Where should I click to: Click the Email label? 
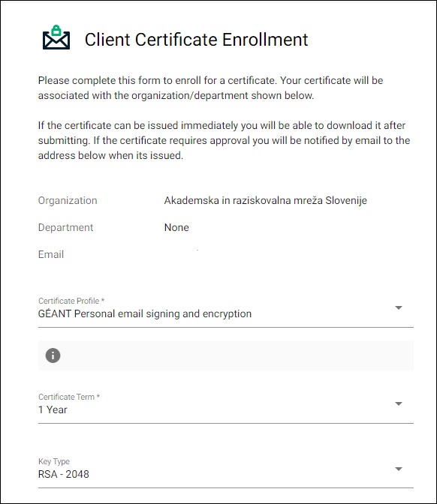tap(51, 254)
